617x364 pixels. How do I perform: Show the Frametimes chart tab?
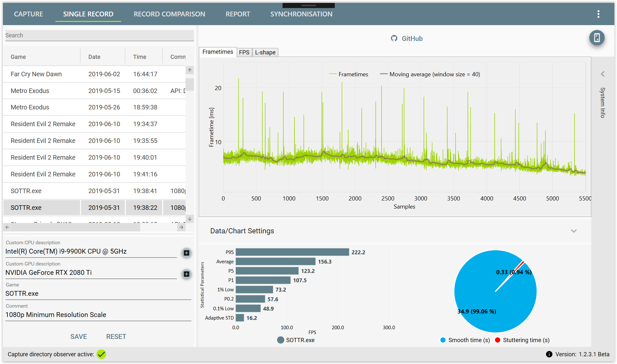(218, 52)
